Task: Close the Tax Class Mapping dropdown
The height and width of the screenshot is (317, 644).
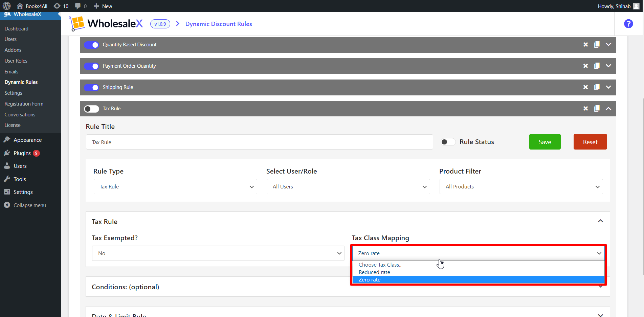Action: [479, 253]
